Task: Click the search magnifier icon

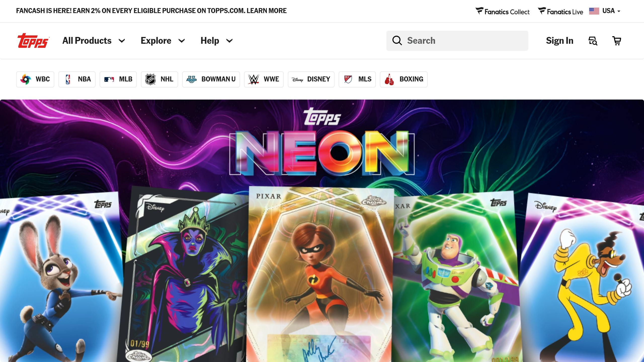Action: coord(397,40)
